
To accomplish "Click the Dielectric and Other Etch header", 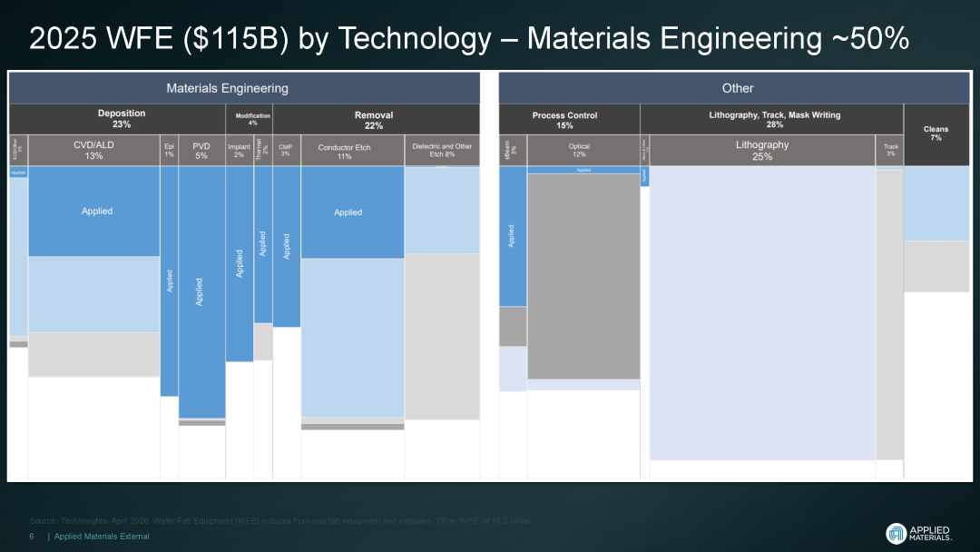I will tap(442, 151).
